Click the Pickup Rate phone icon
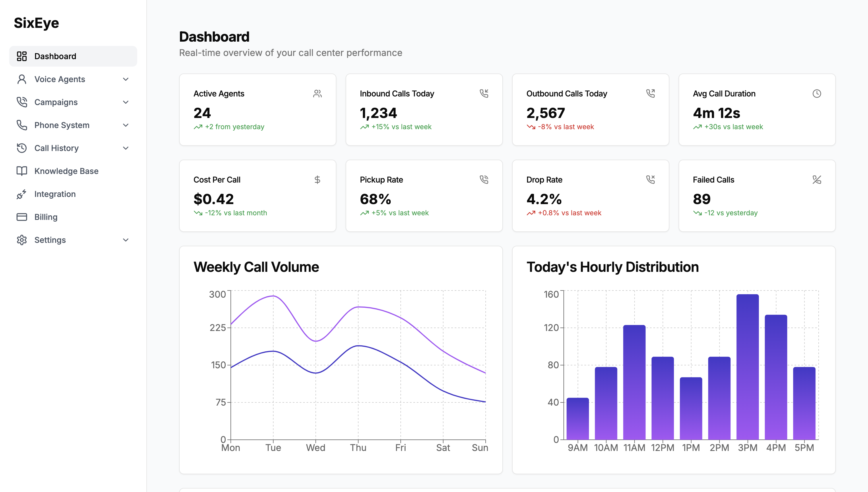 tap(484, 180)
